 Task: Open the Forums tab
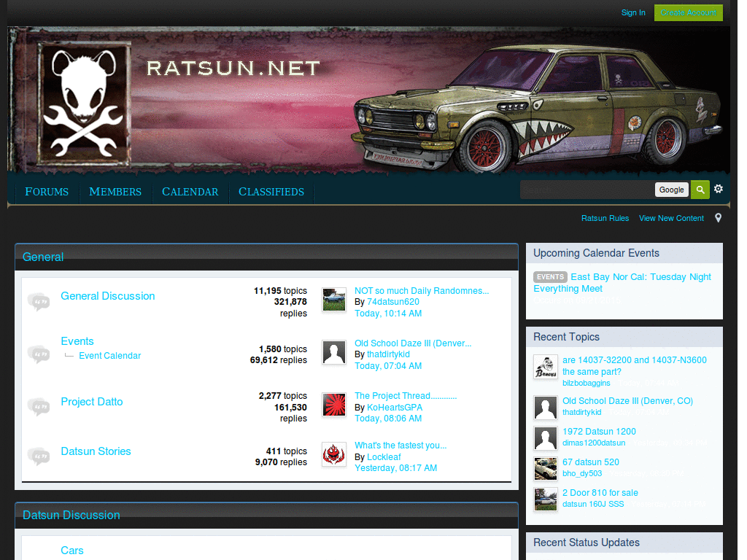(47, 192)
